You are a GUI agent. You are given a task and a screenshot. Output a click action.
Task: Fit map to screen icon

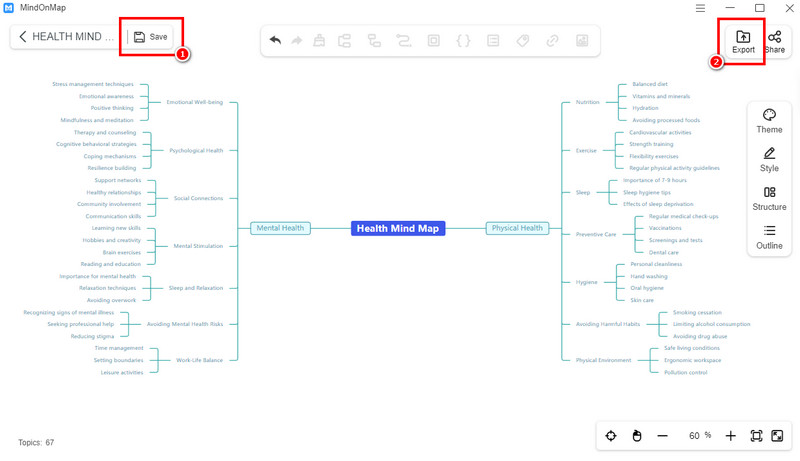point(756,436)
